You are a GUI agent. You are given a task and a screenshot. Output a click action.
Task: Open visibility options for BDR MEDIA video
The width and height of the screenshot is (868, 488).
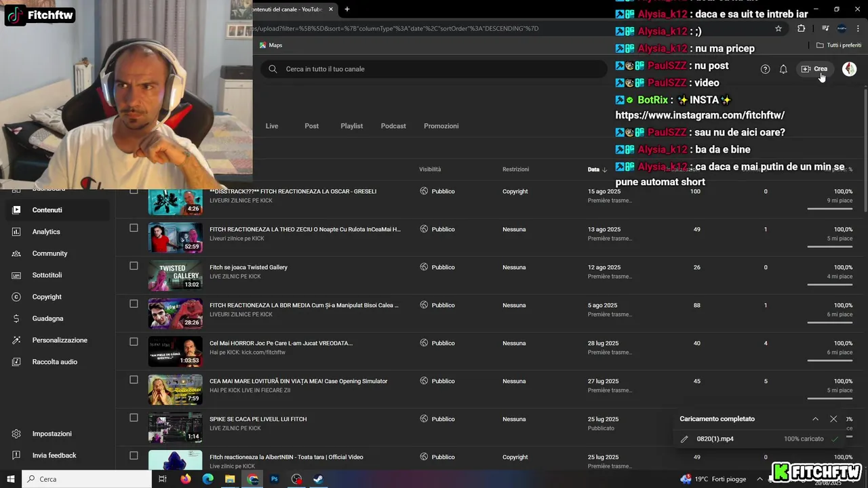click(x=437, y=305)
